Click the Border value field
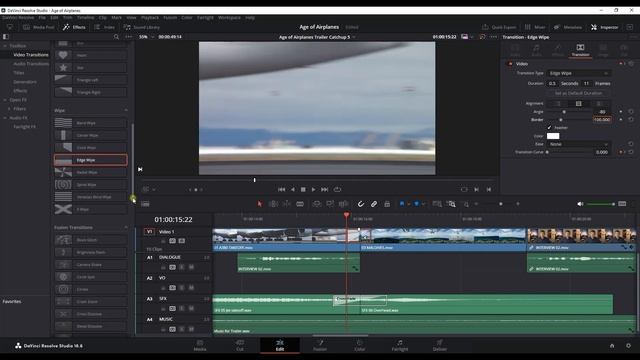The width and height of the screenshot is (640, 360). coord(602,120)
